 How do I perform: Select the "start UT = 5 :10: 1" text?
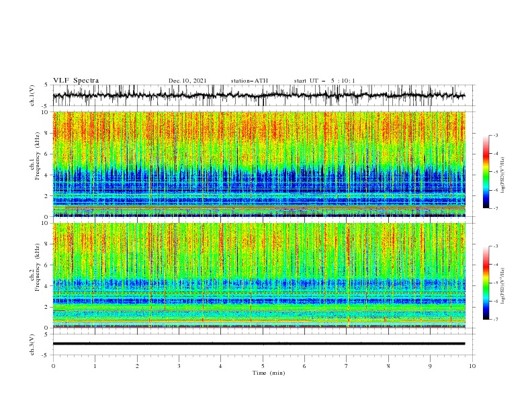(324, 81)
